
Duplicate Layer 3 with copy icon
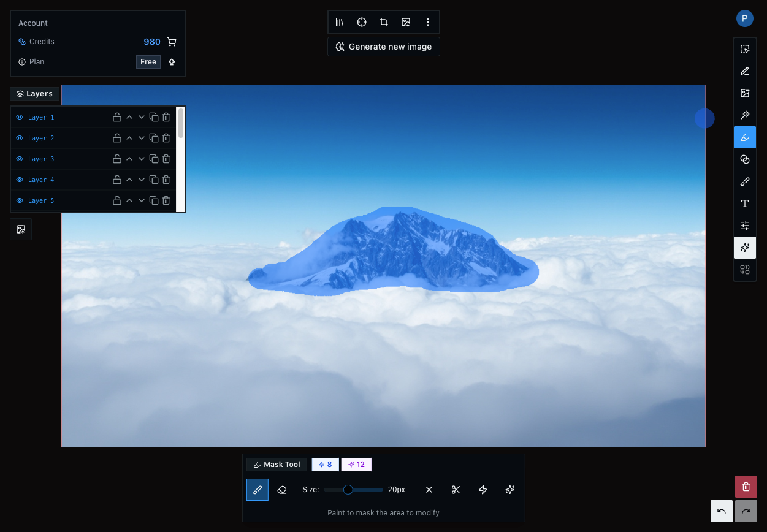click(x=154, y=159)
